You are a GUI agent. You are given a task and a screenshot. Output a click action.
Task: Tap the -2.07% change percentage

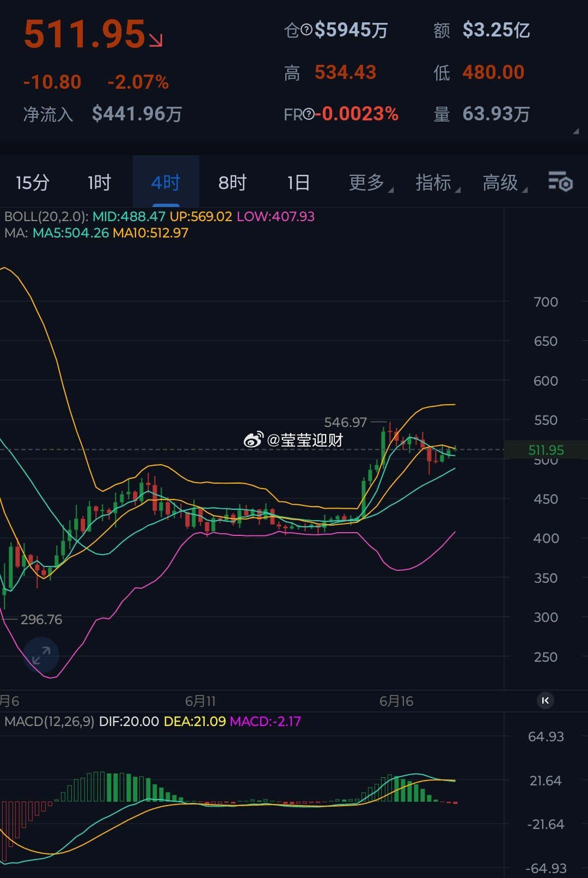click(138, 82)
